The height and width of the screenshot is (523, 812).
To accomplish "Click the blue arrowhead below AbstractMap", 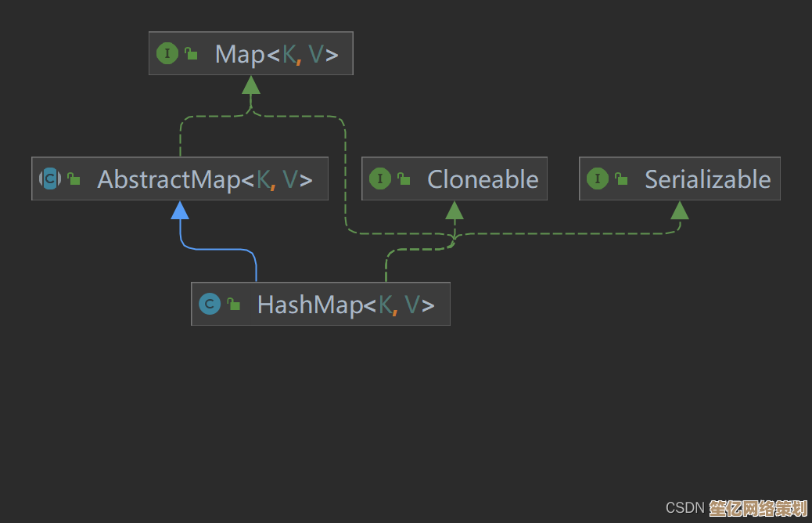I will coord(180,210).
